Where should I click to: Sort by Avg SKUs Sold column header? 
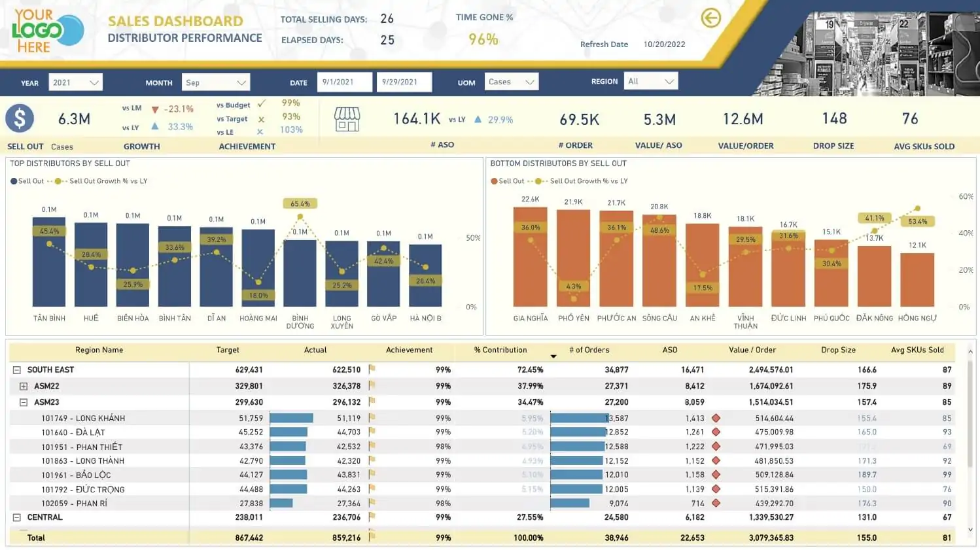[x=917, y=350]
